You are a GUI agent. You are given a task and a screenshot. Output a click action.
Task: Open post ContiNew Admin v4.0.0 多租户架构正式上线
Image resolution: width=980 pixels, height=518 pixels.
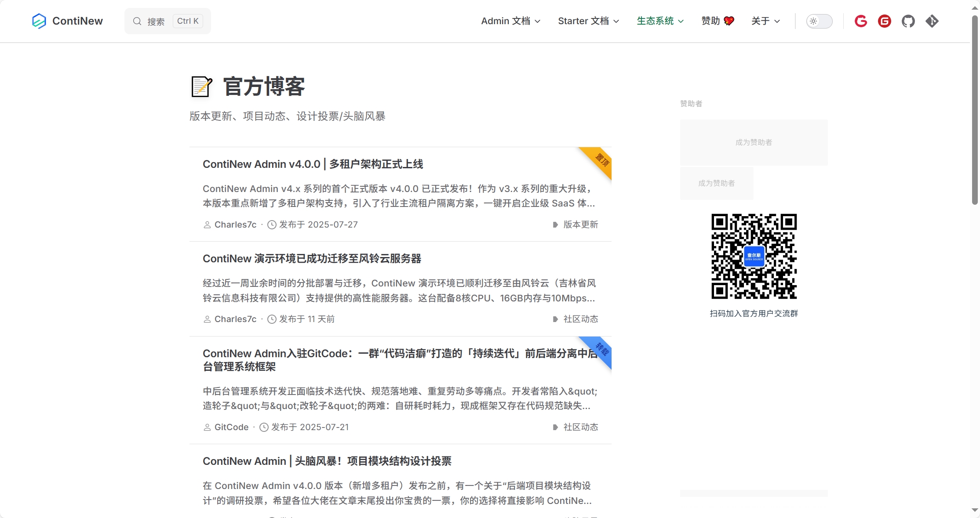tap(313, 164)
